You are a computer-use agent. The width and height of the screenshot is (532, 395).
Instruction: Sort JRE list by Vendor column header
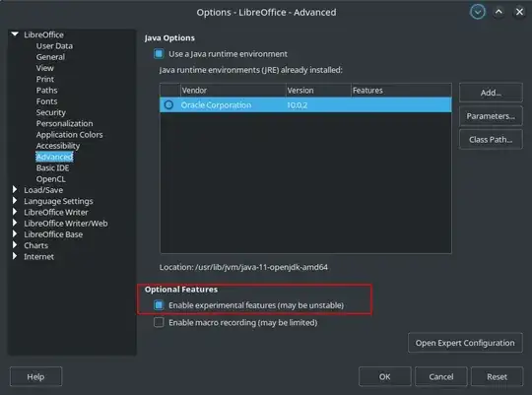(x=233, y=91)
